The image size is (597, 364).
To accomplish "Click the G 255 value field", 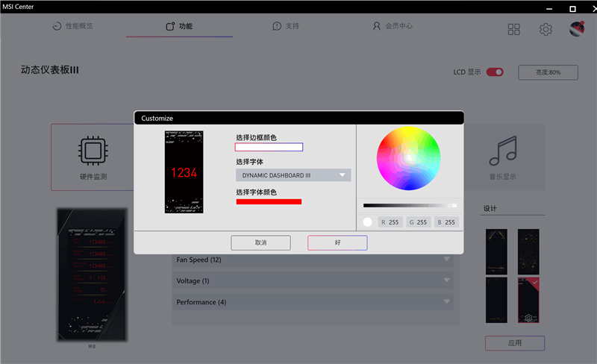I will (419, 222).
